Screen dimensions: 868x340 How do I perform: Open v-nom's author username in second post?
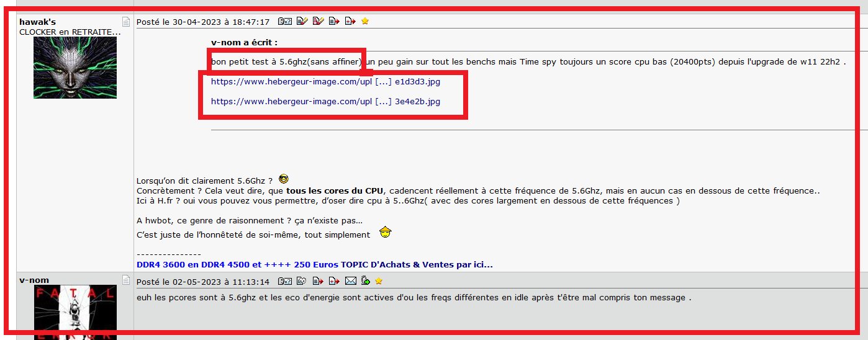pyautogui.click(x=34, y=280)
